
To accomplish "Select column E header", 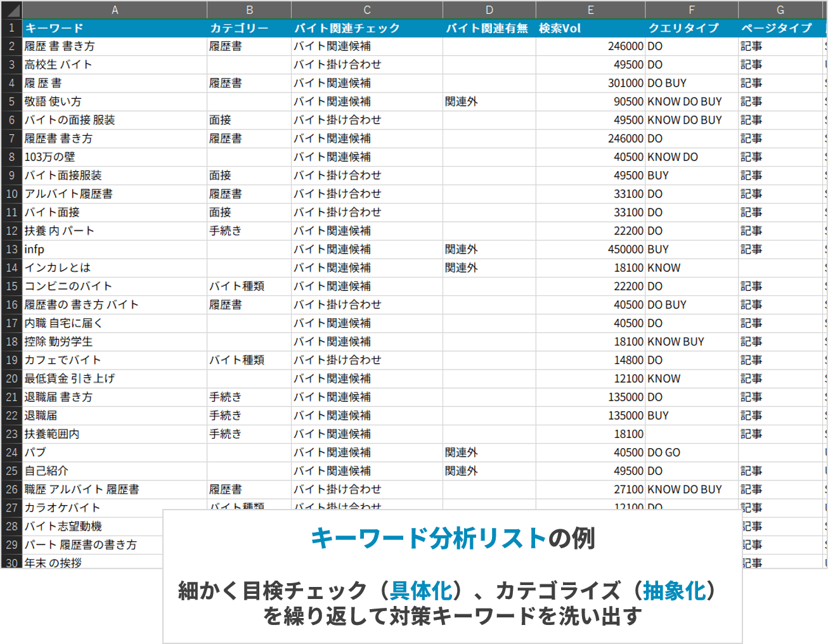I will pos(591,10).
